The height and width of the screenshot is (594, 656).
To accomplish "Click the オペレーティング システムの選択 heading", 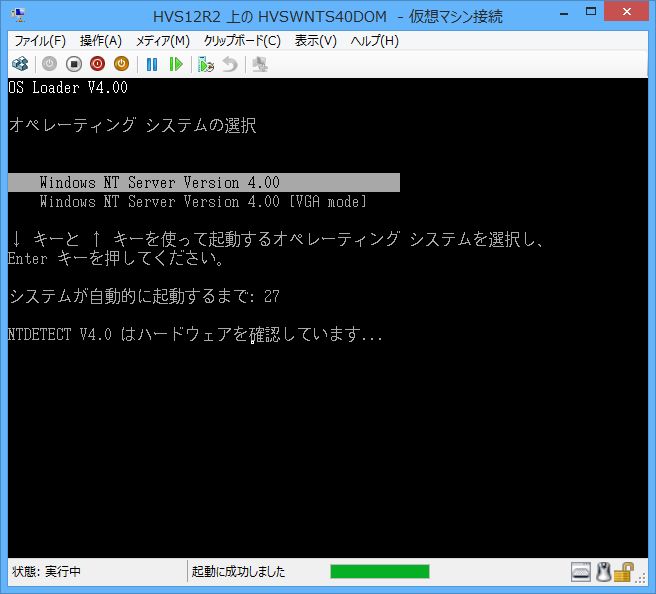I will [x=133, y=125].
